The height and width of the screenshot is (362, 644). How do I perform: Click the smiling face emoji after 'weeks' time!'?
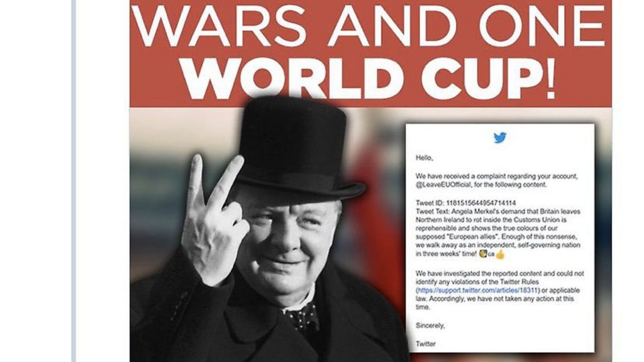coord(483,254)
